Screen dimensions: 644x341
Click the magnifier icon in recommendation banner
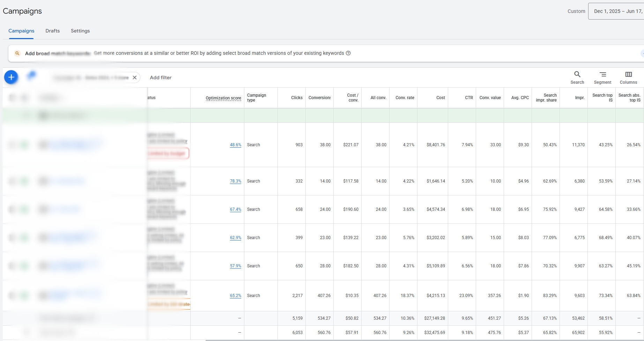click(17, 53)
